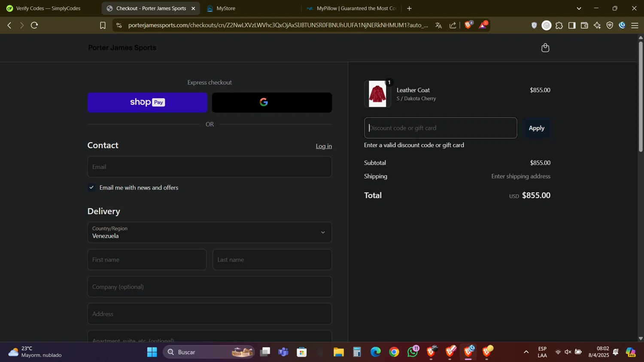This screenshot has width=644, height=362.
Task: Reload the checkout page
Action: coord(34,25)
